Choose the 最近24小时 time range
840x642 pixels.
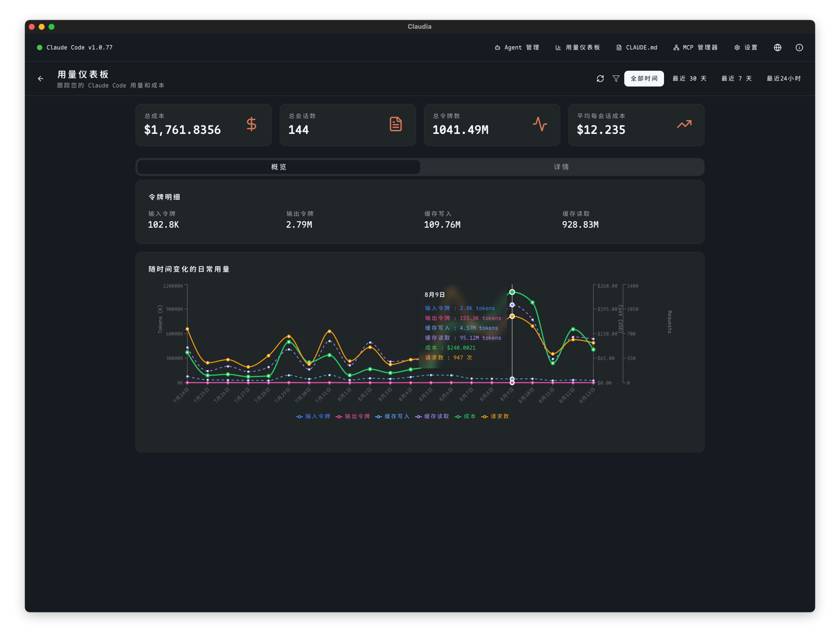pos(783,79)
